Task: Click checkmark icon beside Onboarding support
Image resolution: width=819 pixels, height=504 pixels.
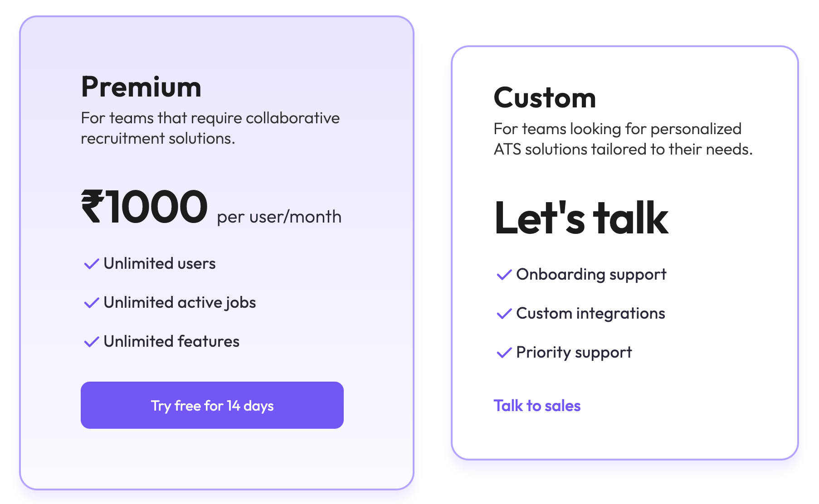Action: (x=504, y=275)
